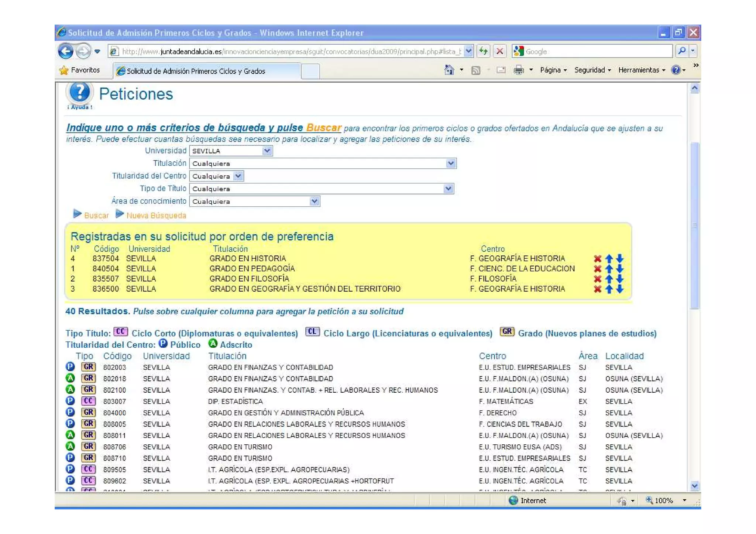Open the Home page icon in toolbar
This screenshot has width=756, height=534.
pyautogui.click(x=449, y=70)
